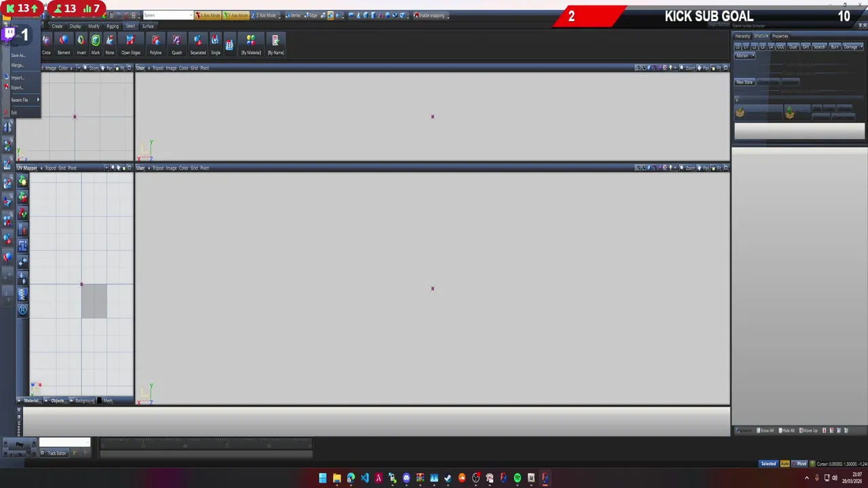Toggle the COL collision button
The image size is (868, 488).
click(x=781, y=47)
